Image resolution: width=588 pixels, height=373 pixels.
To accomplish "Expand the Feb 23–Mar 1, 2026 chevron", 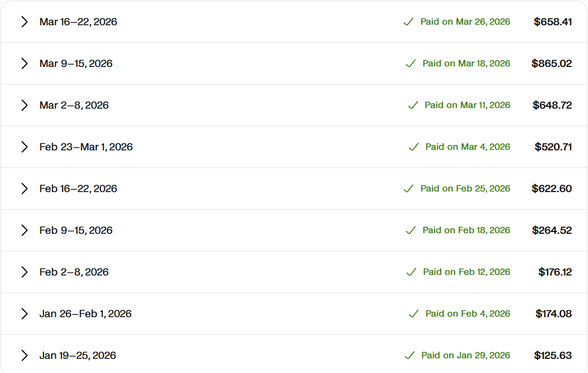I will coord(25,147).
